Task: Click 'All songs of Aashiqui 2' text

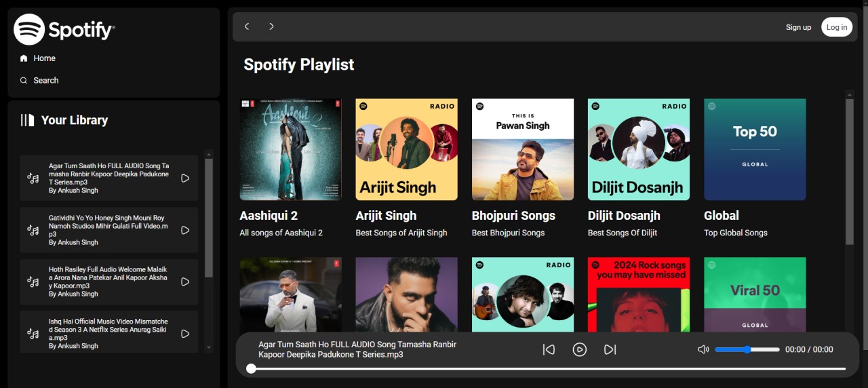Action: point(281,233)
